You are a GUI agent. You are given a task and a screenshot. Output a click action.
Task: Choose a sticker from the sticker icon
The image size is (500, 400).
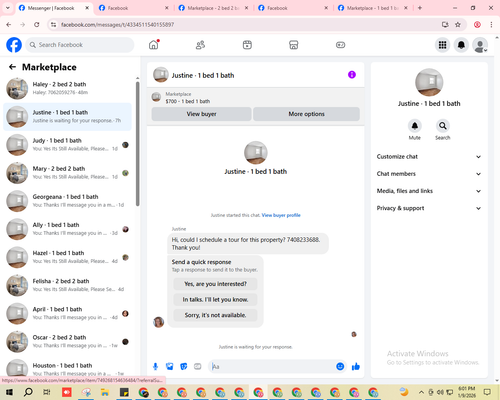pos(184,367)
